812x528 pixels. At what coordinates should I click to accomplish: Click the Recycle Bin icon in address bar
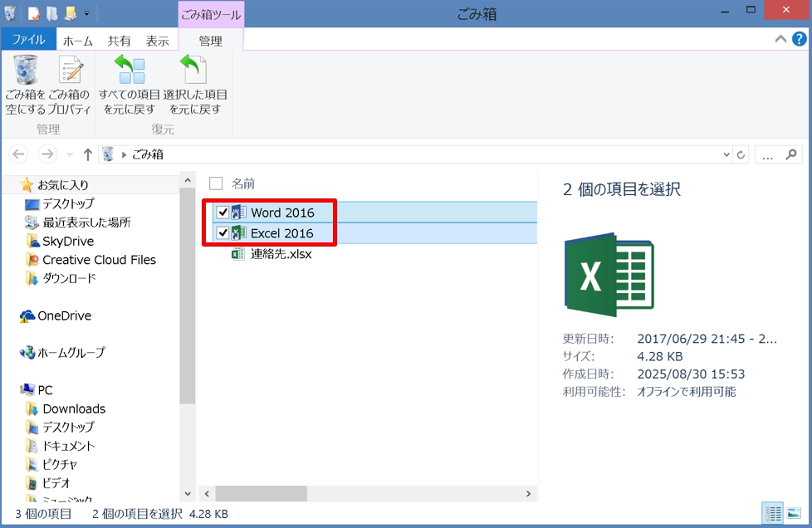tap(108, 154)
